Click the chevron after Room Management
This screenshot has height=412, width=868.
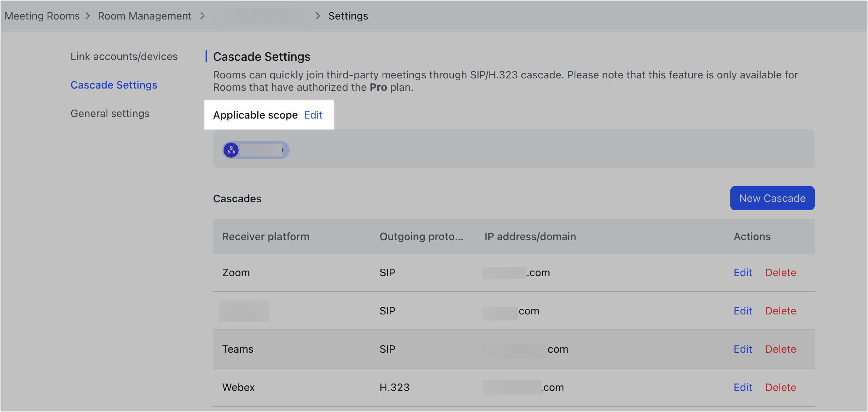point(202,16)
